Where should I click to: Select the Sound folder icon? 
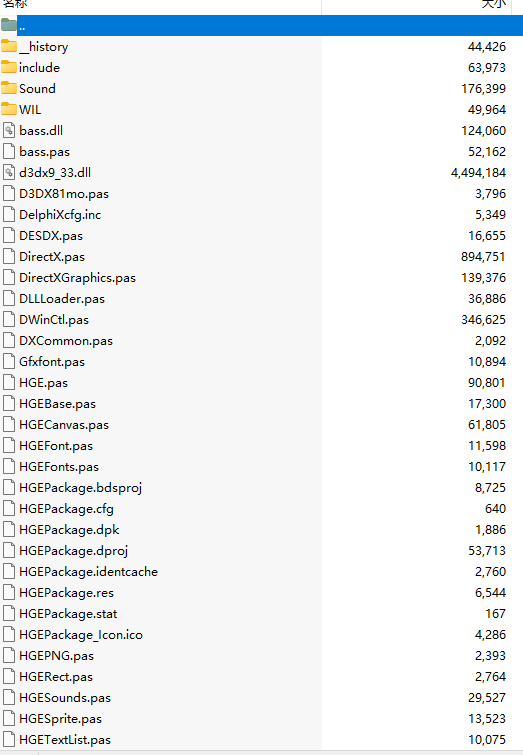point(9,89)
